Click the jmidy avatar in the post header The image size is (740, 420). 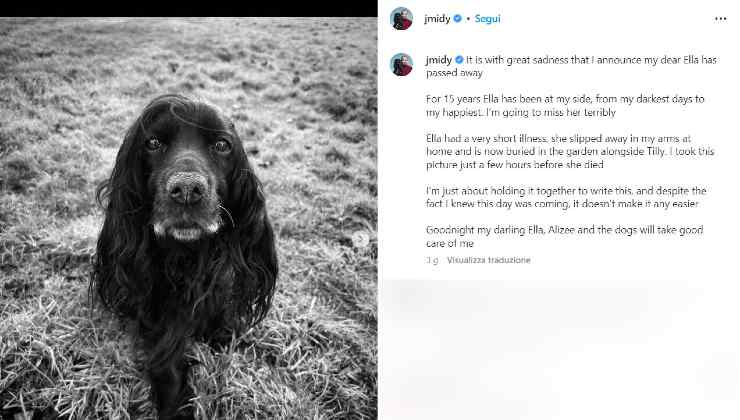[402, 19]
